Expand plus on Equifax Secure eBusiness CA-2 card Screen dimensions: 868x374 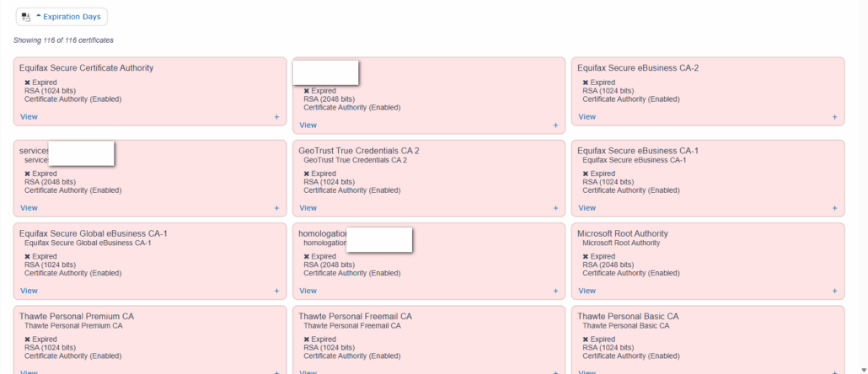click(834, 117)
